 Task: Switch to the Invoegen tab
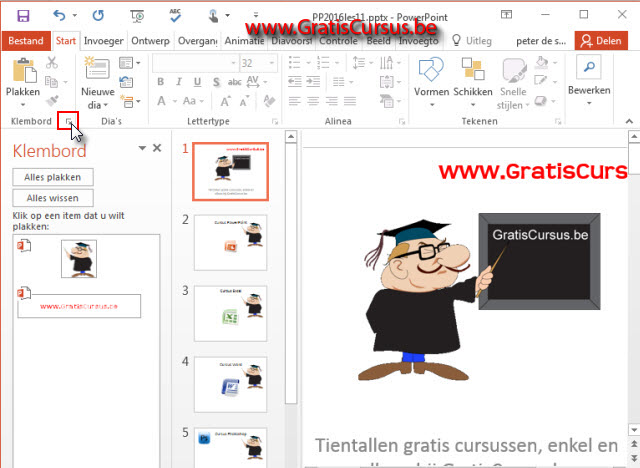click(103, 41)
